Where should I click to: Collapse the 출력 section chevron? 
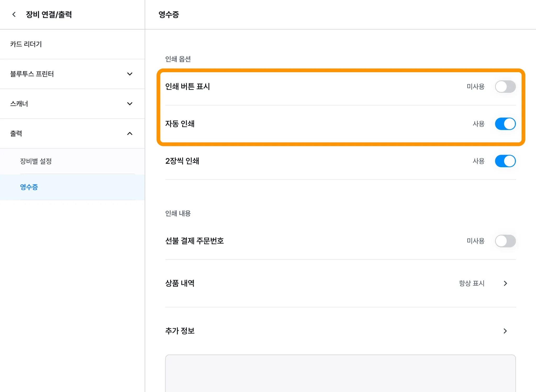[130, 134]
